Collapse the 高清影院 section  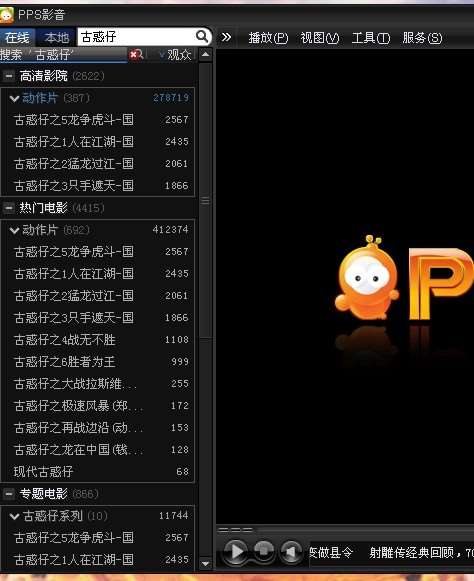click(9, 76)
